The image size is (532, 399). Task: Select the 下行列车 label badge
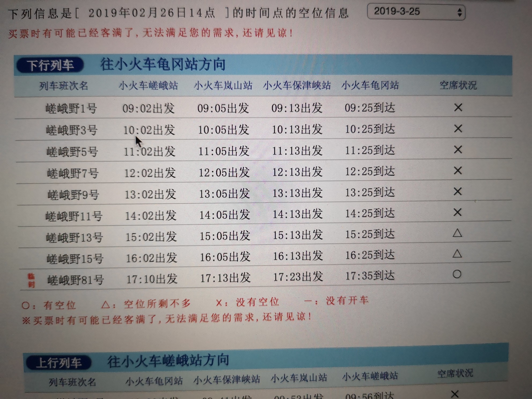50,65
